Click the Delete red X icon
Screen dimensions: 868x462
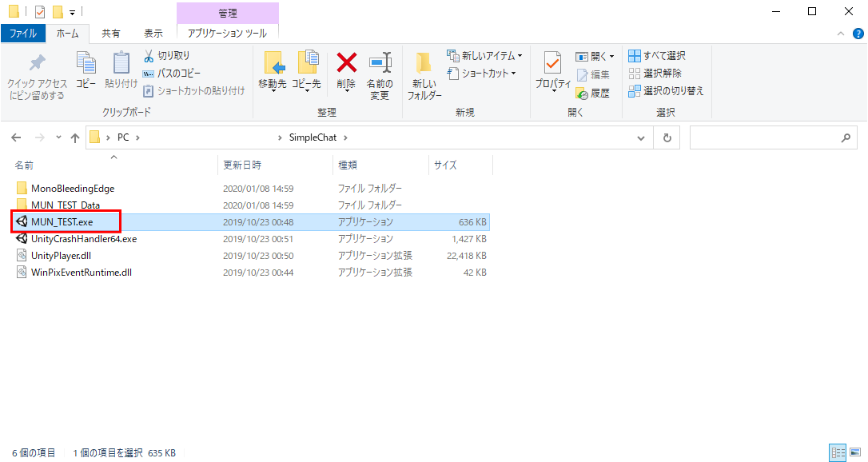pyautogui.click(x=346, y=63)
